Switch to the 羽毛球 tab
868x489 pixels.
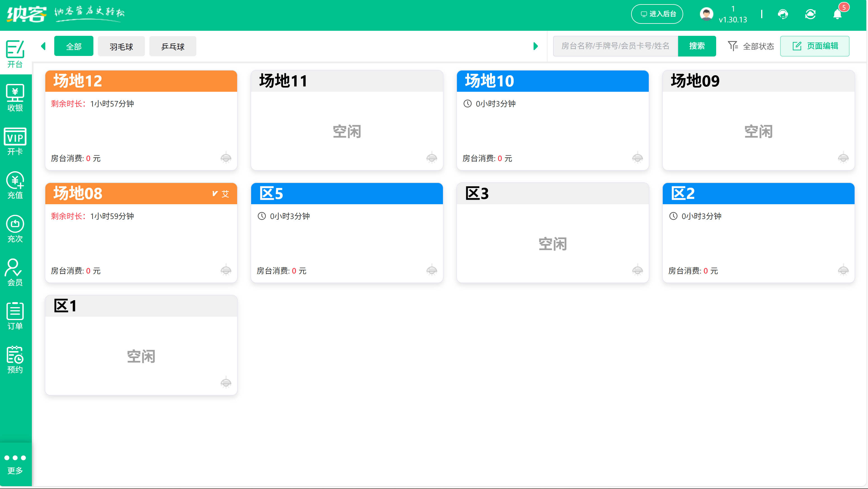(x=121, y=46)
